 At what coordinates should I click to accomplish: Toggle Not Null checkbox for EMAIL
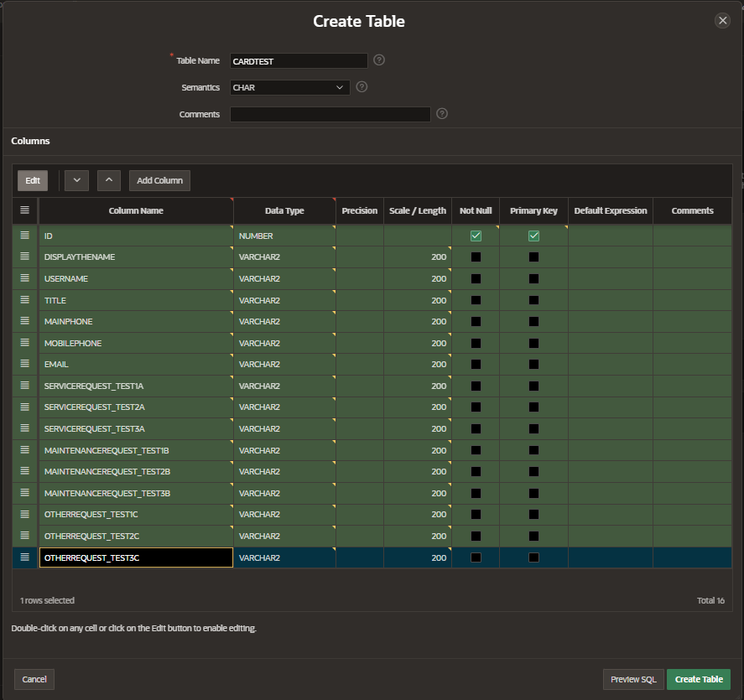point(476,364)
